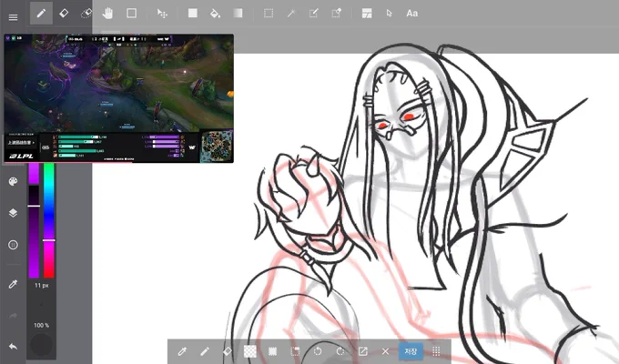This screenshot has height=364, width=619.
Task: Click the minimap in the video overlay
Action: [216, 147]
